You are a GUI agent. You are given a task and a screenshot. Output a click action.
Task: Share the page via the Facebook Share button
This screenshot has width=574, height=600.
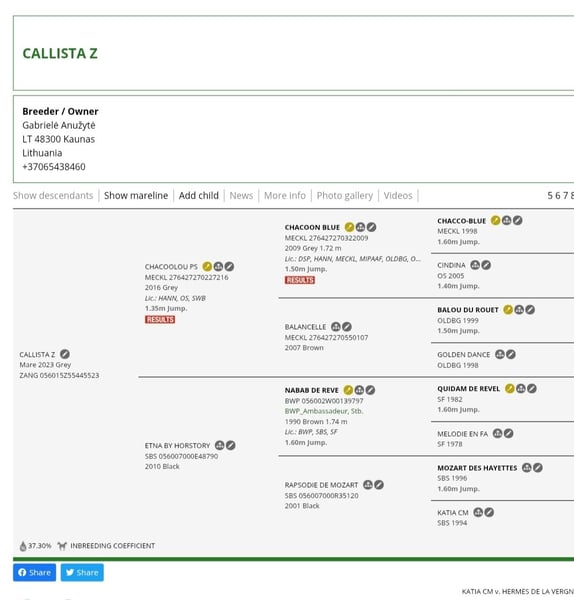tap(34, 572)
